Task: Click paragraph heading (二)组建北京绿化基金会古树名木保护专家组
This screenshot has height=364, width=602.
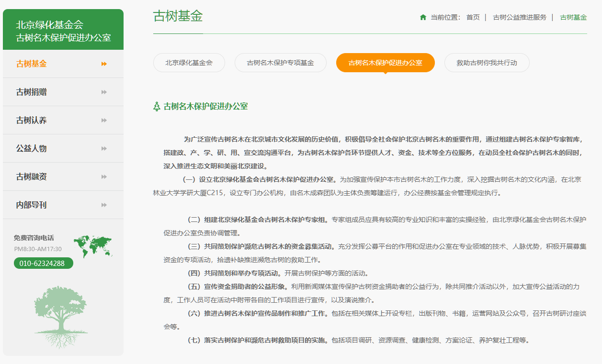Action: [x=257, y=220]
